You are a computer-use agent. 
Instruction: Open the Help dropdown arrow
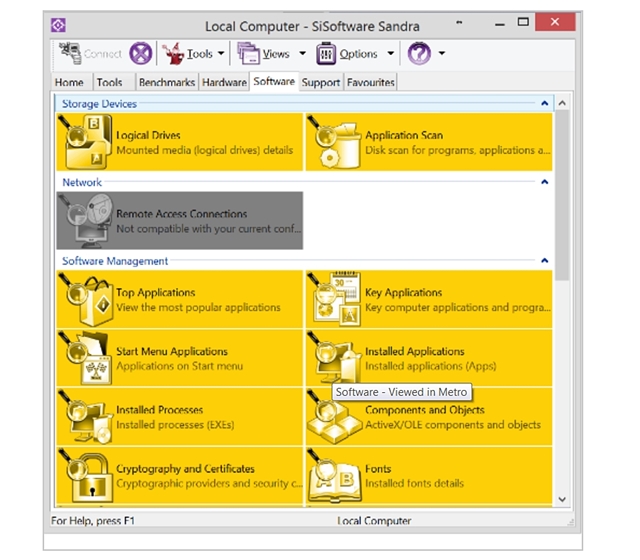tap(442, 53)
